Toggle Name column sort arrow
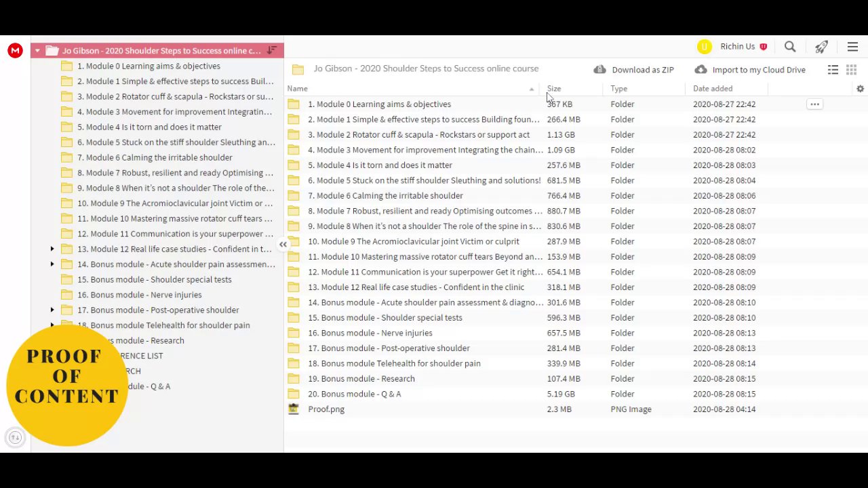868x488 pixels. (x=531, y=89)
